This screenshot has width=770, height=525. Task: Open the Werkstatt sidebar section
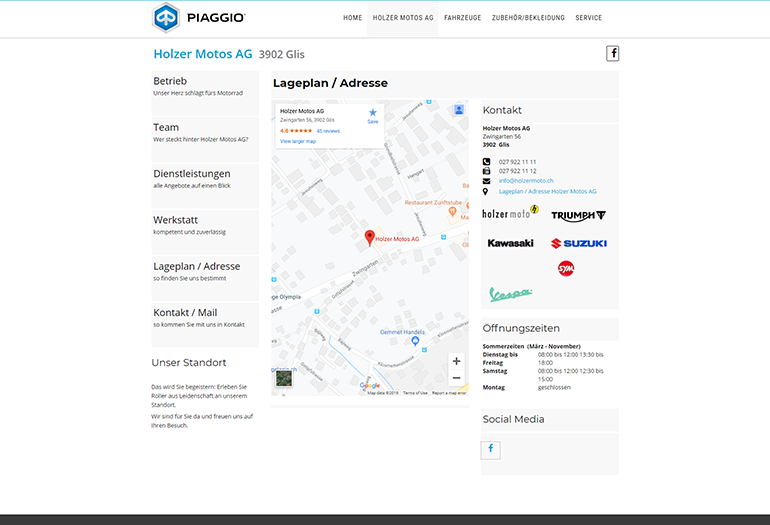coord(205,232)
